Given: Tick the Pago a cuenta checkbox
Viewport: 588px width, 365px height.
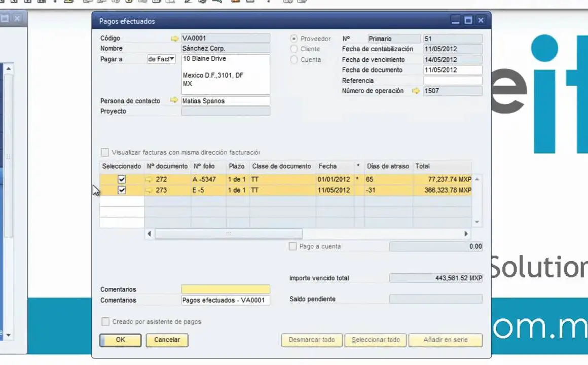Looking at the screenshot, I should pyautogui.click(x=293, y=246).
